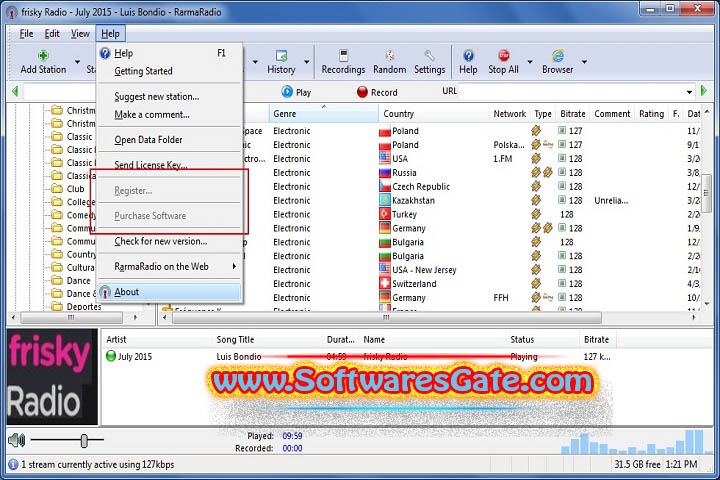720x480 pixels.
Task: Choose Make a comment menu entry
Action: click(170, 115)
